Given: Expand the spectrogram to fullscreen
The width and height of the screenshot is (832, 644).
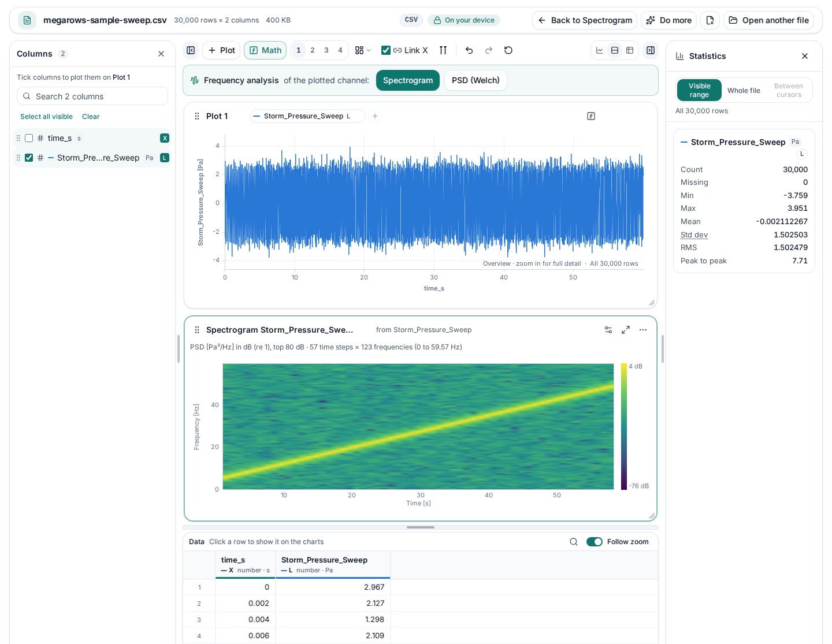Looking at the screenshot, I should (626, 330).
